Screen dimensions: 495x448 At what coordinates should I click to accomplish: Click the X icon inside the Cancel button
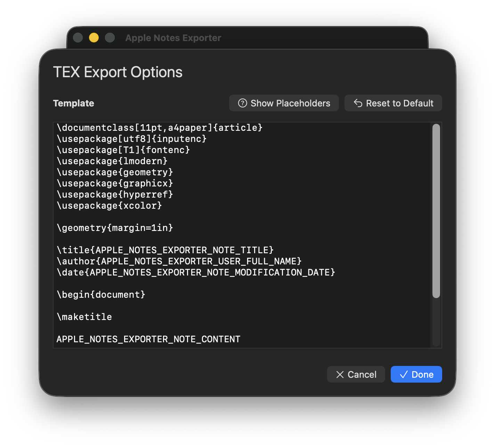click(x=340, y=374)
